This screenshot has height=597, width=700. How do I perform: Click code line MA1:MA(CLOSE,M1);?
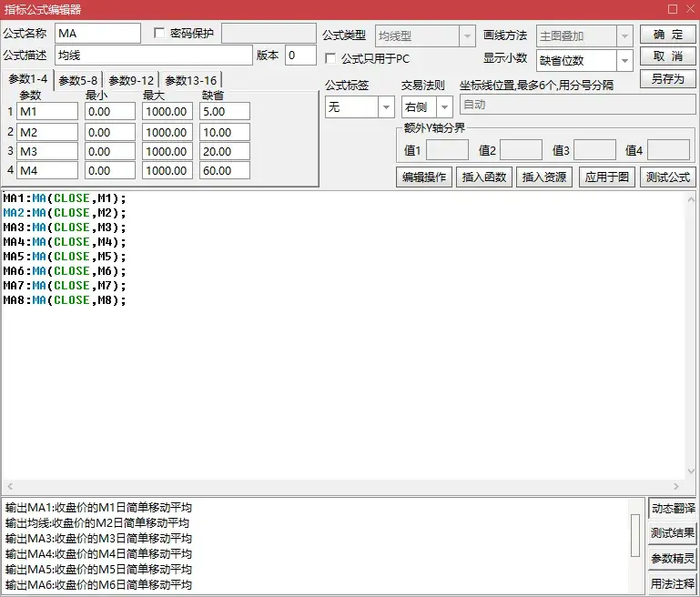click(x=65, y=198)
